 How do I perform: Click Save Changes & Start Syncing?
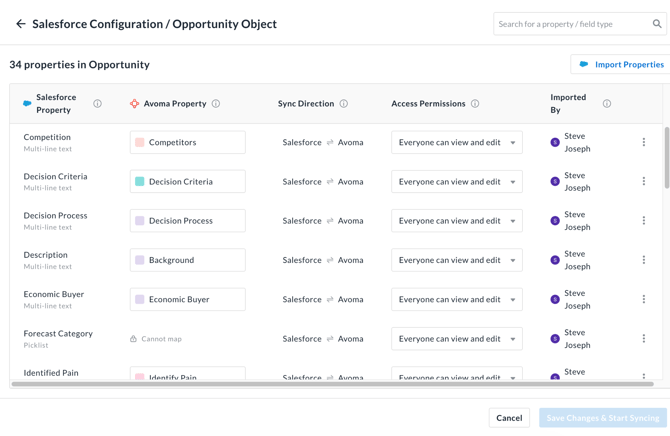(603, 418)
